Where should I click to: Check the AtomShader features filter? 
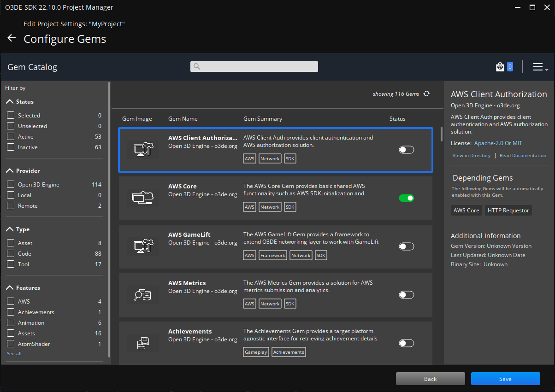11,344
